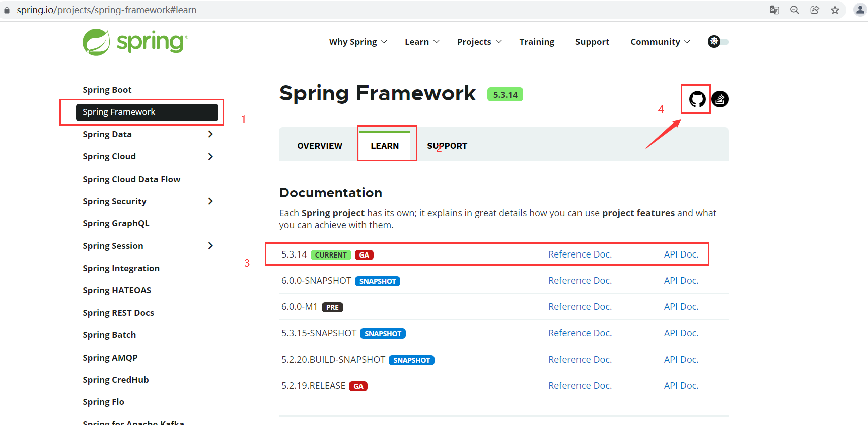This screenshot has width=868, height=425.
Task: Open Reference Doc. for 5.3.15-SNAPSHOT
Action: point(580,333)
